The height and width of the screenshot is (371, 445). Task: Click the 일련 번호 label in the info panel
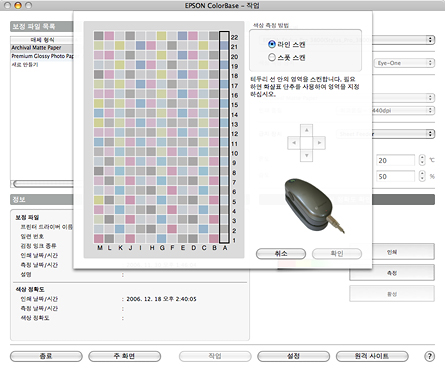pyautogui.click(x=32, y=236)
